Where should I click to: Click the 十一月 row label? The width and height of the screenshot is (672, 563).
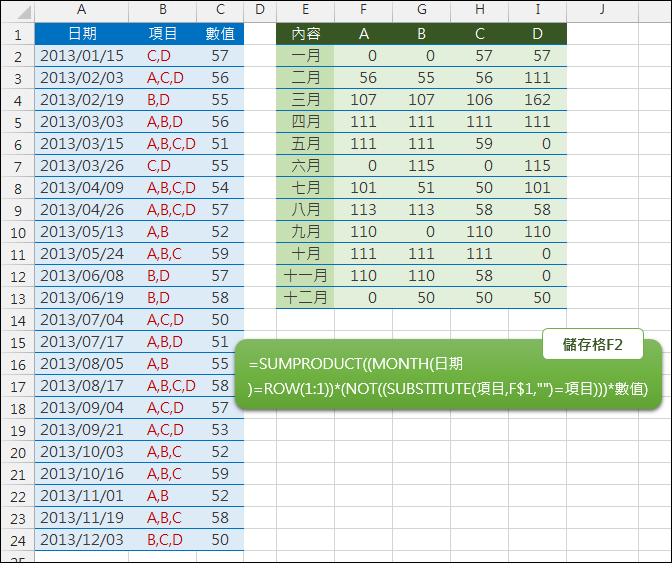pyautogui.click(x=305, y=276)
